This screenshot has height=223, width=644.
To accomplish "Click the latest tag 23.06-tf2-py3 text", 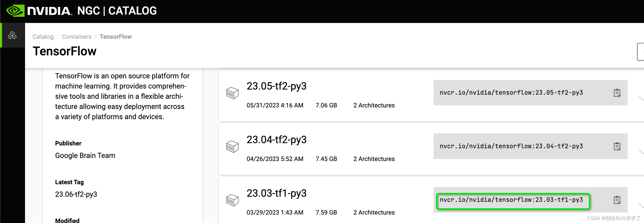I will [76, 194].
